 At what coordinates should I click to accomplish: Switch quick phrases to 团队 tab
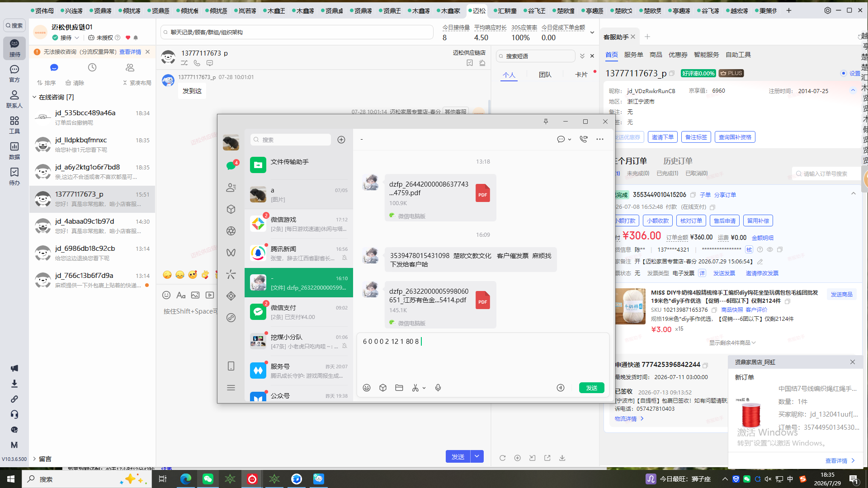pos(545,75)
